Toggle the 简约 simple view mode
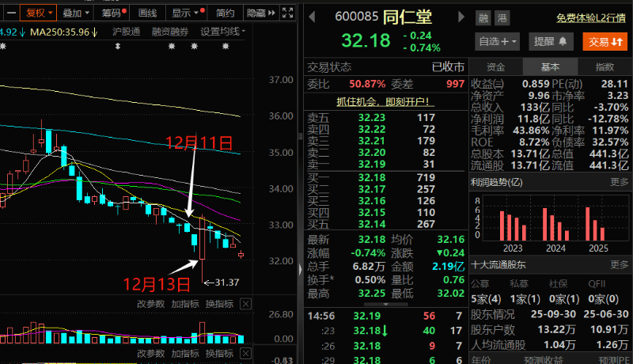 coord(225,13)
